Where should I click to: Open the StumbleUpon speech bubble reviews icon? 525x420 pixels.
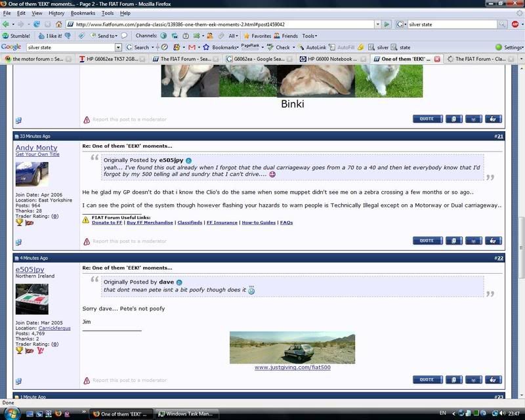coord(124,35)
